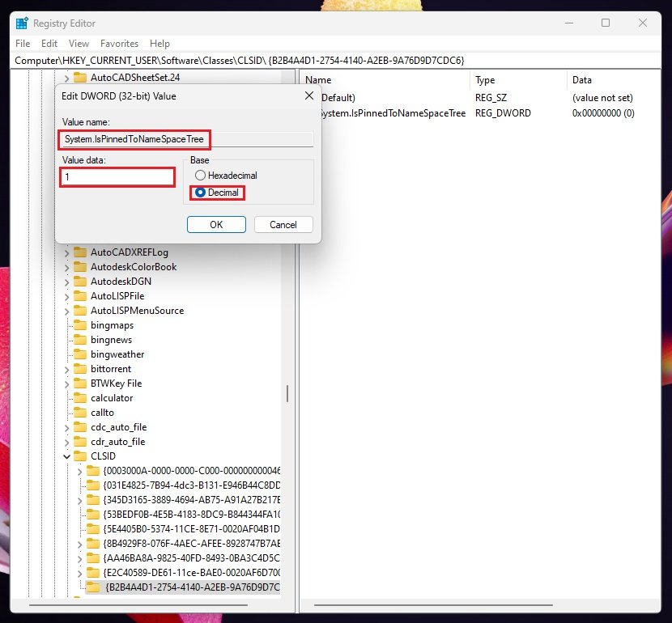
Task: Click the bittorrent folder icon
Action: tap(80, 368)
